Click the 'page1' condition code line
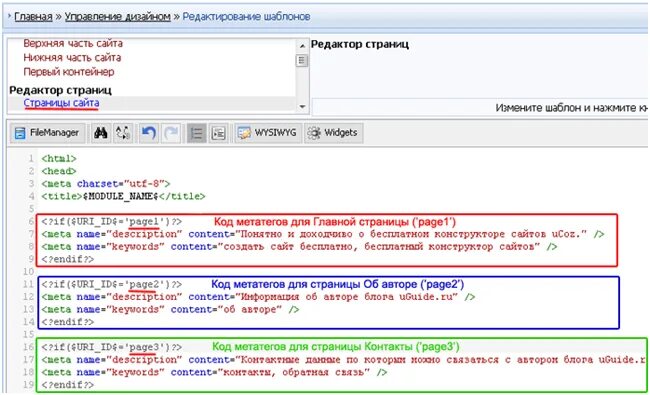 coord(112,222)
